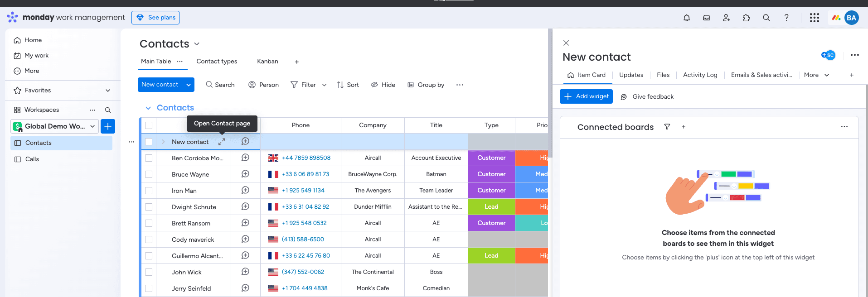
Task: Open the apps puzzle piece icon
Action: coord(747,18)
